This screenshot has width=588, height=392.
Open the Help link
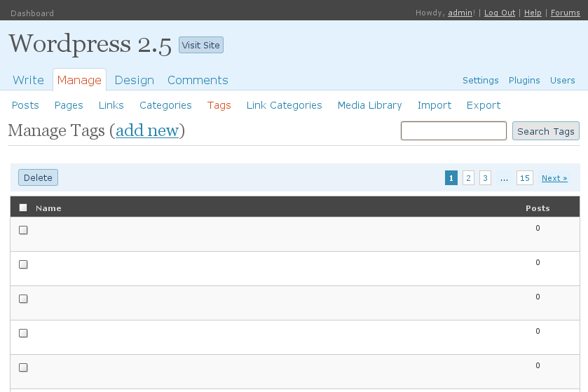coord(533,13)
